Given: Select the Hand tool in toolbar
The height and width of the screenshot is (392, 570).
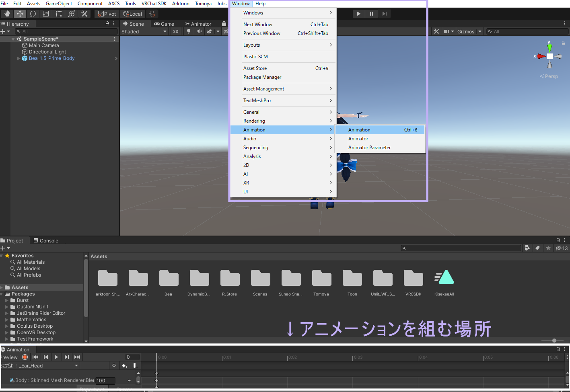Looking at the screenshot, I should click(x=7, y=14).
